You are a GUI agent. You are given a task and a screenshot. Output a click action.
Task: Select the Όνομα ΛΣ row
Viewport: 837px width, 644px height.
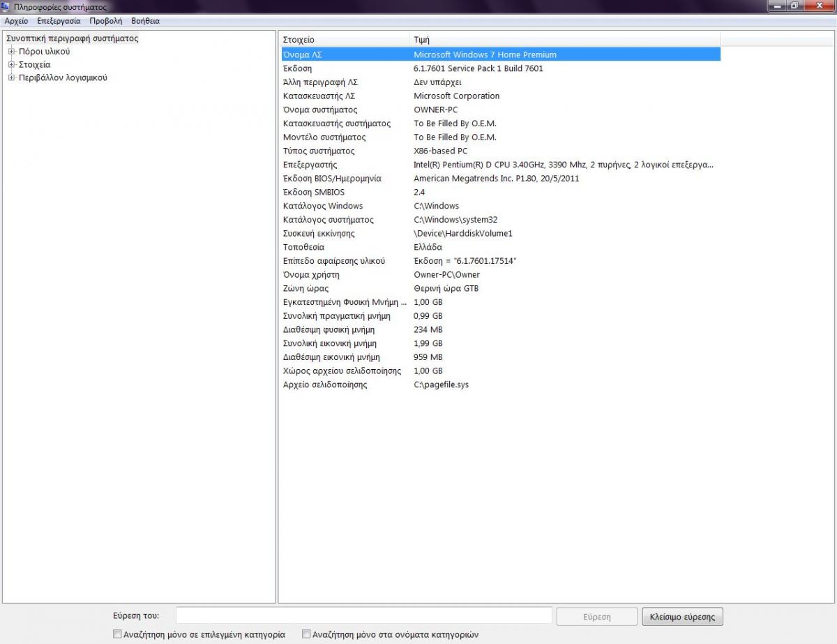[x=500, y=54]
